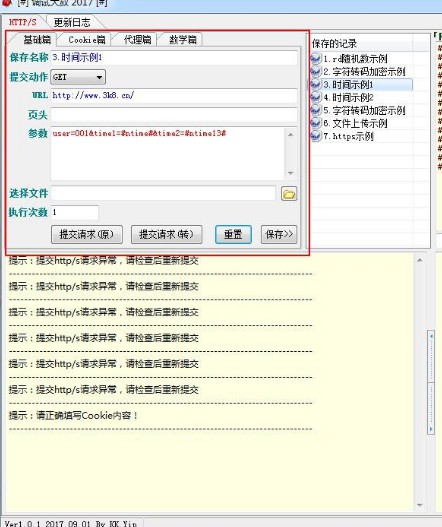
Task: Select record '7.https示例'
Action: (x=348, y=136)
